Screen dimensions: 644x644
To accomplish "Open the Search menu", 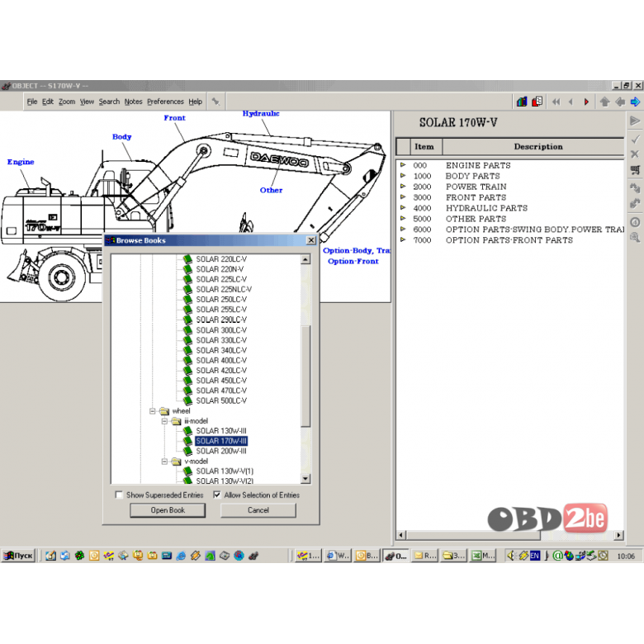I will [x=109, y=102].
